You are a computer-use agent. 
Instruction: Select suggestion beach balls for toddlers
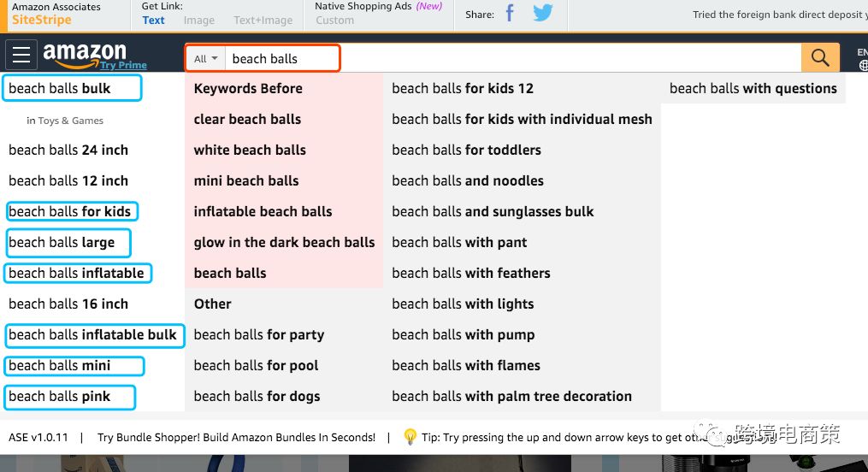click(x=467, y=150)
